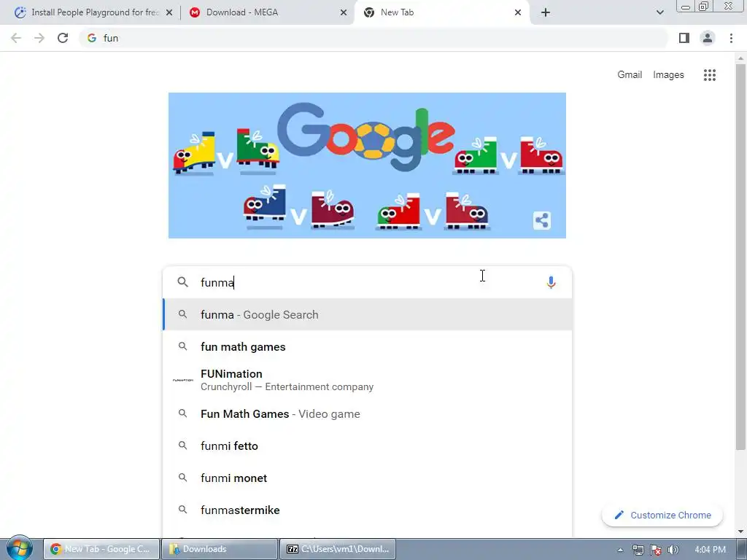Open the Chrome profile avatar
The width and height of the screenshot is (747, 560).
coord(708,38)
